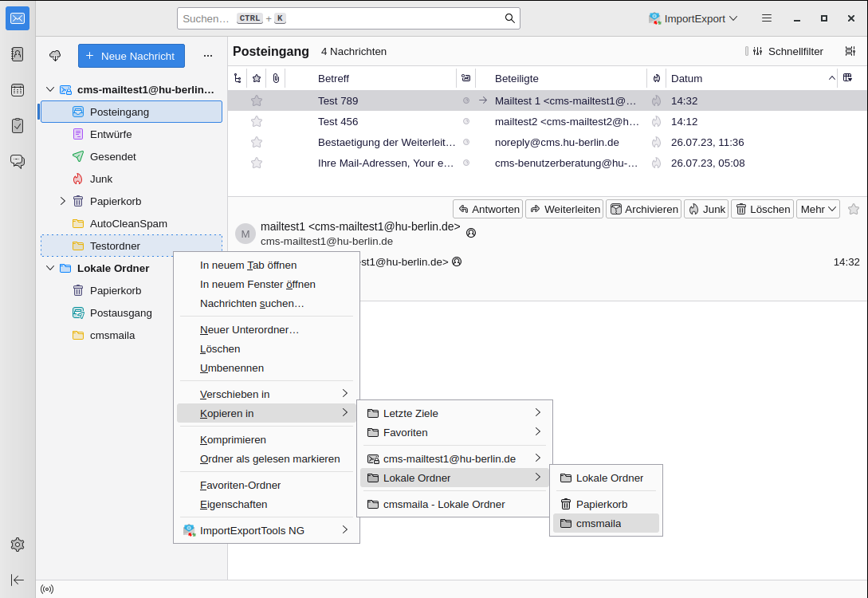Collapse the Lokale Ordner tree section
Viewport: 868px width, 598px height.
(x=50, y=269)
